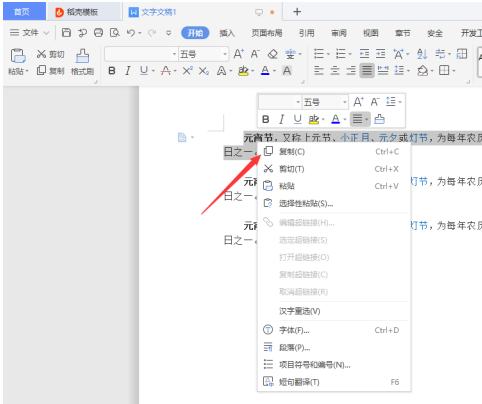Click the Undo arrow icon
This screenshot has width=482, height=404.
131,33
